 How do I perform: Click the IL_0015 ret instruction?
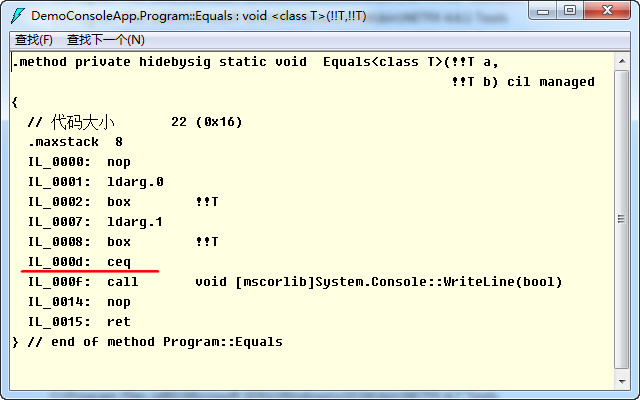coord(79,322)
